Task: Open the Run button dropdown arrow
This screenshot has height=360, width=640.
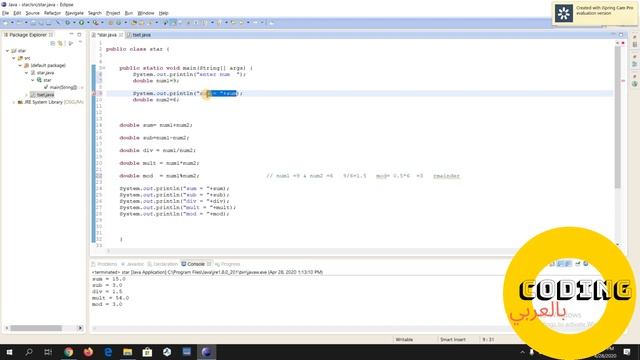Action: (88, 22)
